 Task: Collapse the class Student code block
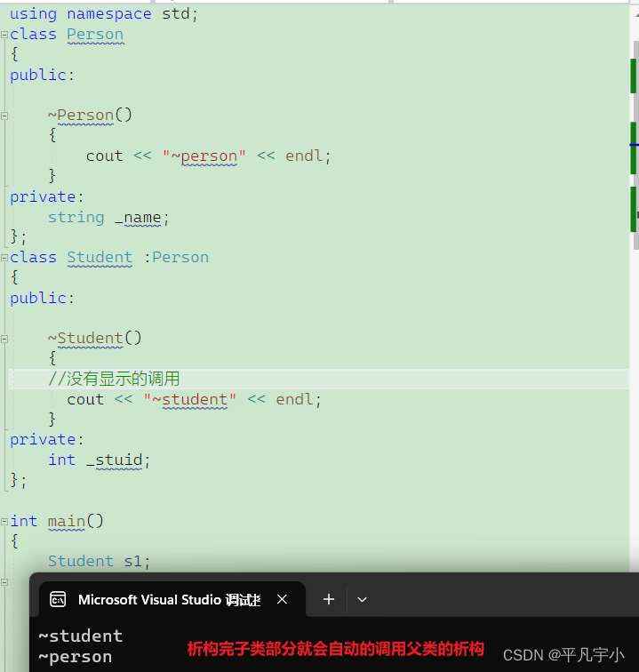click(x=4, y=258)
